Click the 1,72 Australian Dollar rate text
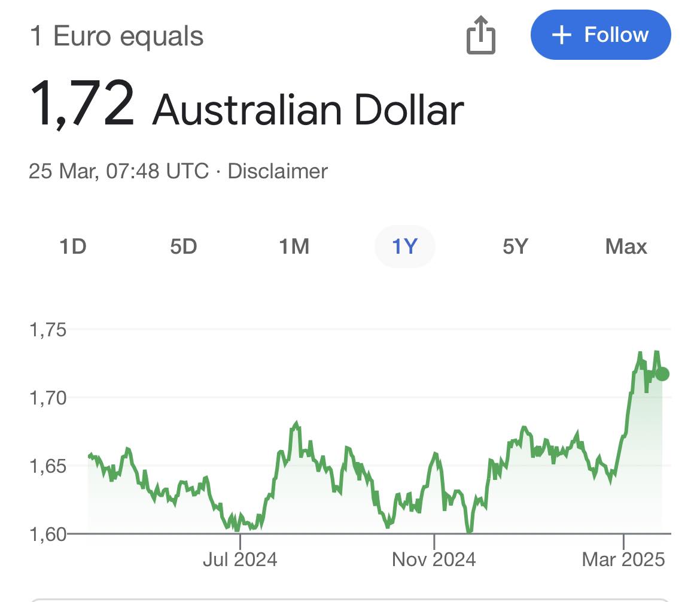 pos(247,105)
